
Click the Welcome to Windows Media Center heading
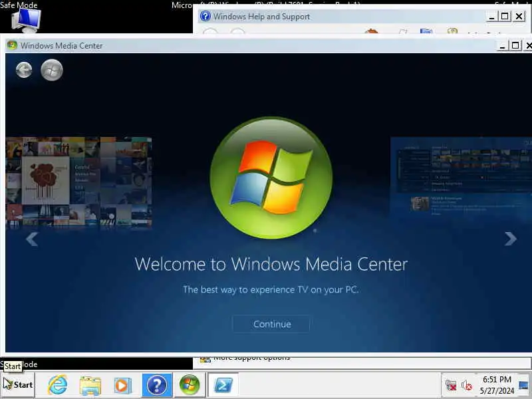click(271, 264)
